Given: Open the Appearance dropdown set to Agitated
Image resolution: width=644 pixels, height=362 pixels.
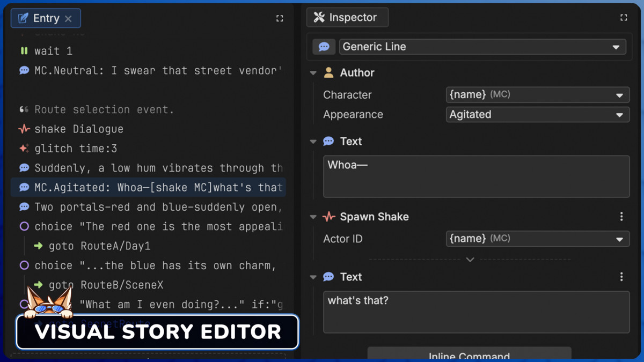Looking at the screenshot, I should pyautogui.click(x=537, y=114).
